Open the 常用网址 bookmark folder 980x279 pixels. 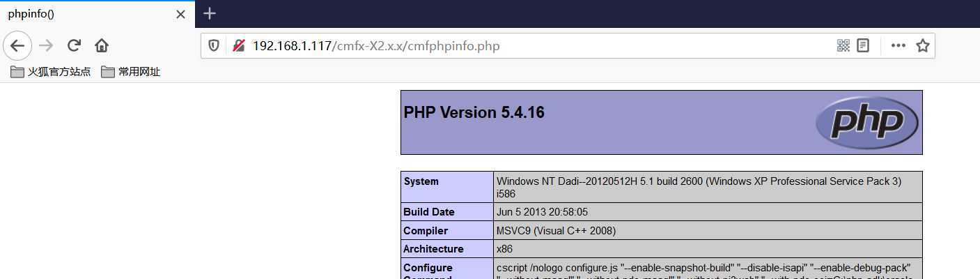tap(131, 72)
